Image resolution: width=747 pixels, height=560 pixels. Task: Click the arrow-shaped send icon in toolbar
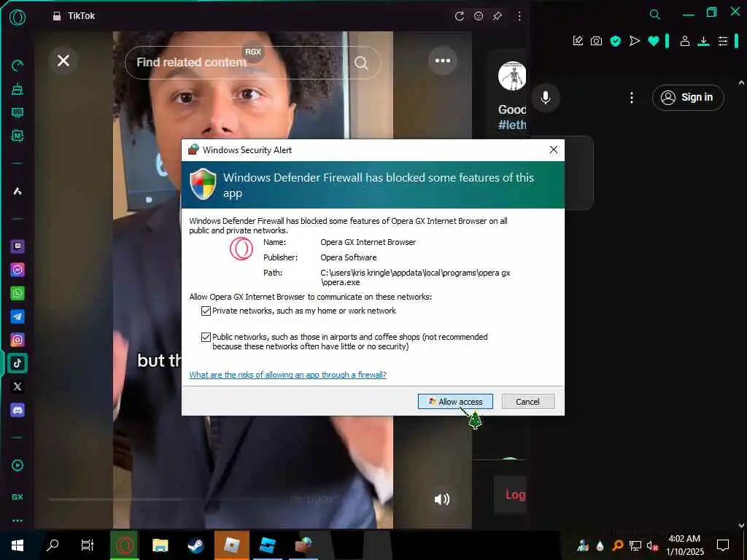pos(634,41)
